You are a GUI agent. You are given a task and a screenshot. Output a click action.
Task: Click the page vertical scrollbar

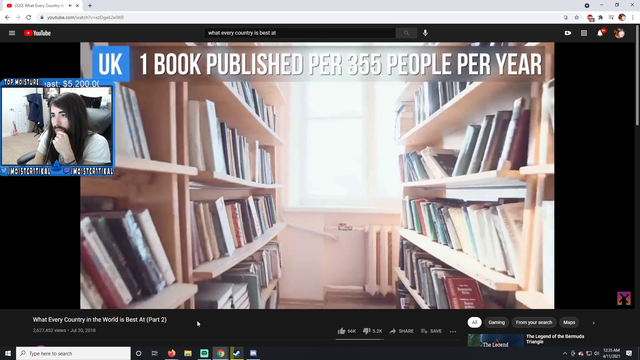click(637, 82)
